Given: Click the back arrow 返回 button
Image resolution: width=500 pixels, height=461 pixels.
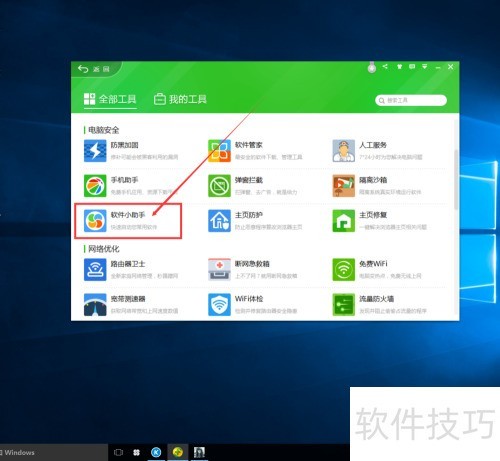Looking at the screenshot, I should click(94, 69).
